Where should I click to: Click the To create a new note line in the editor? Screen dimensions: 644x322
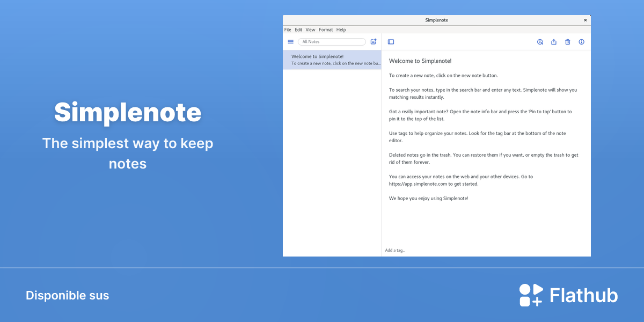coord(443,76)
